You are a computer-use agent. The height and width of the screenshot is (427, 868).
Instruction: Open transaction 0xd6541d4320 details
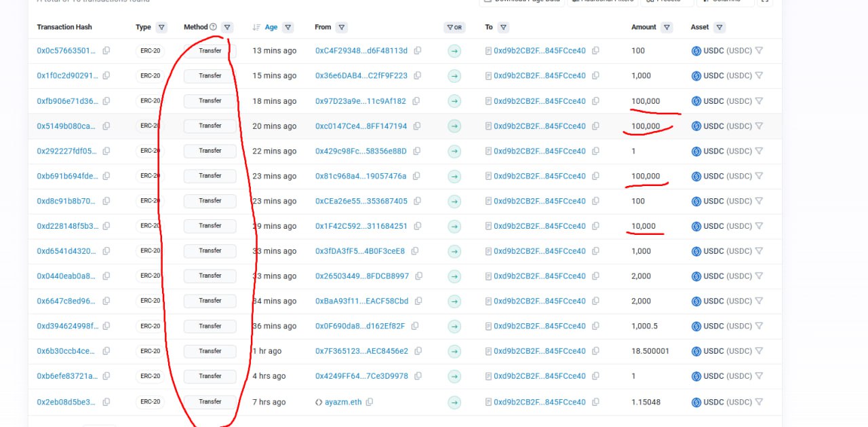[67, 251]
